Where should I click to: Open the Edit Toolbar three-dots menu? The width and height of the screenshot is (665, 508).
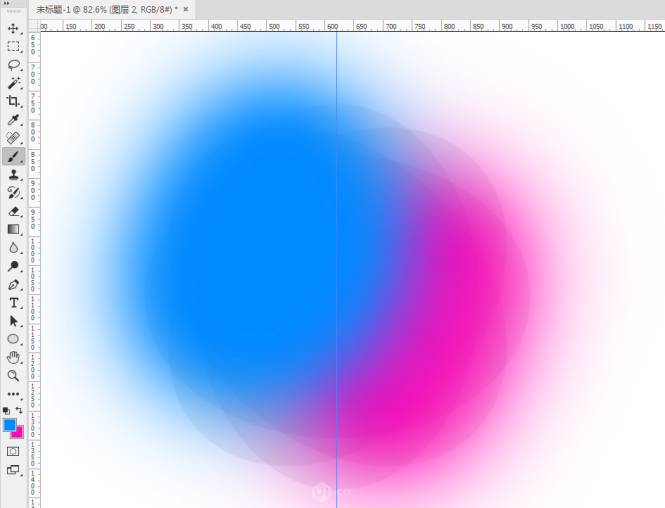14,394
